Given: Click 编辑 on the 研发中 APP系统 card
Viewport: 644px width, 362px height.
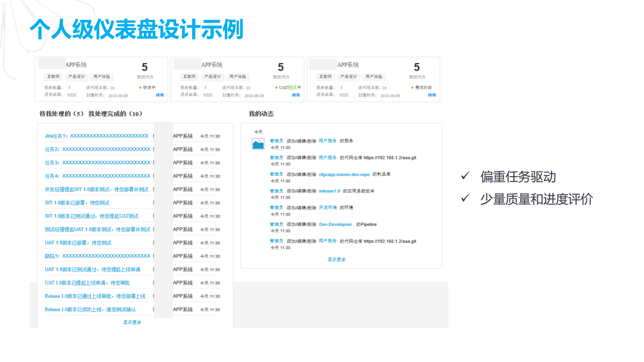Looking at the screenshot, I should pyautogui.click(x=160, y=95).
